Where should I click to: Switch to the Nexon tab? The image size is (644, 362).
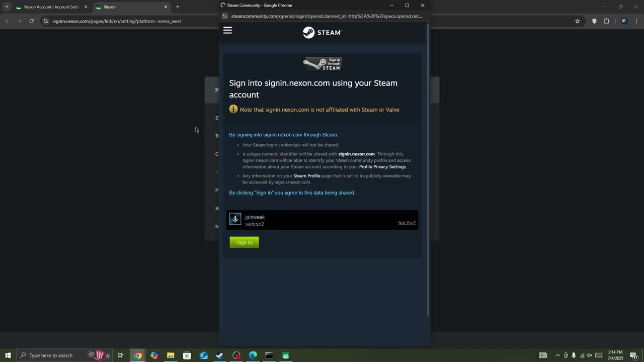(x=132, y=7)
